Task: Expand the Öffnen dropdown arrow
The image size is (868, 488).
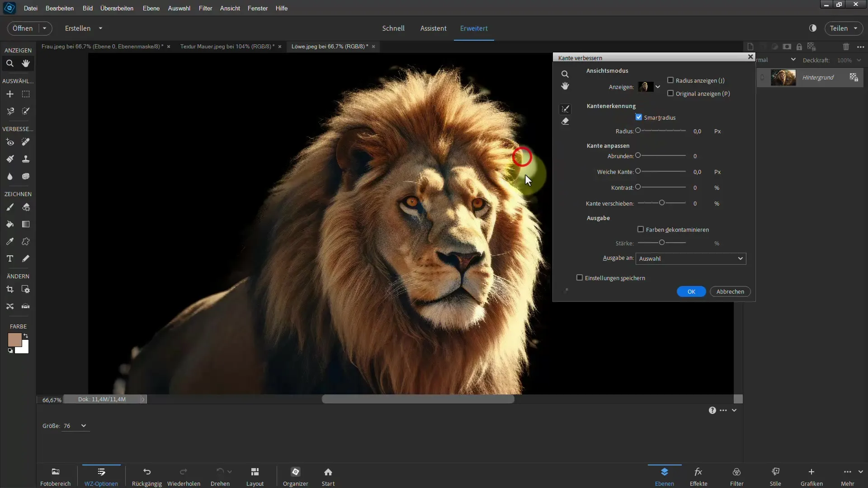Action: click(x=45, y=28)
